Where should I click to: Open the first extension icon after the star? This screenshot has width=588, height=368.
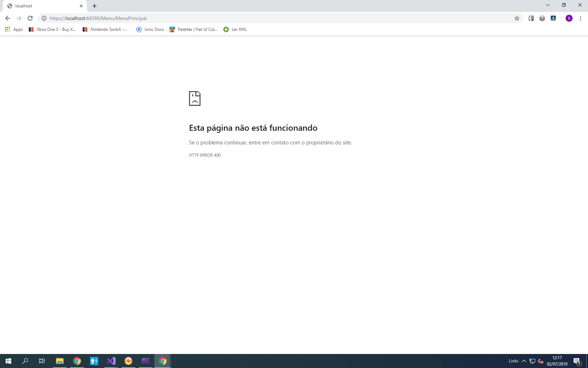pos(531,18)
